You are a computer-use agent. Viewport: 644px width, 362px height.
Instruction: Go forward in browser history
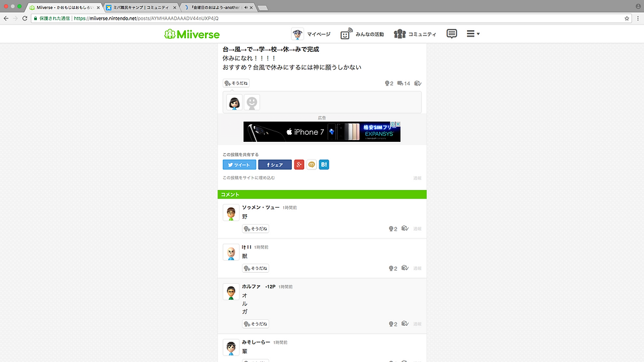click(15, 18)
